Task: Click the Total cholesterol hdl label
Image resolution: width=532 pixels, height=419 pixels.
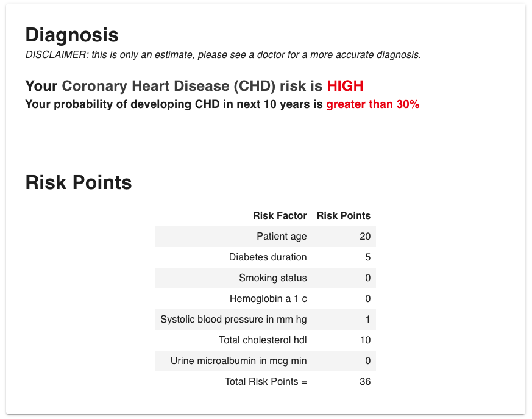Action: (263, 340)
